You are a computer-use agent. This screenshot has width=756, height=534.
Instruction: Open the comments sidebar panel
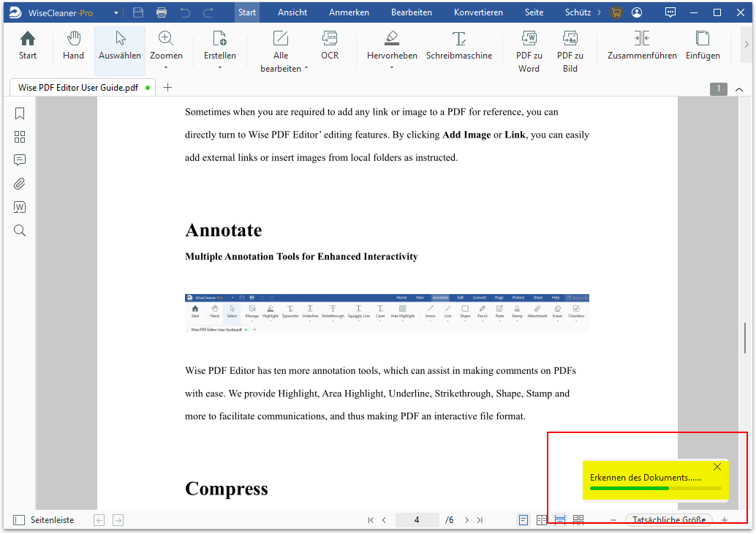click(20, 160)
